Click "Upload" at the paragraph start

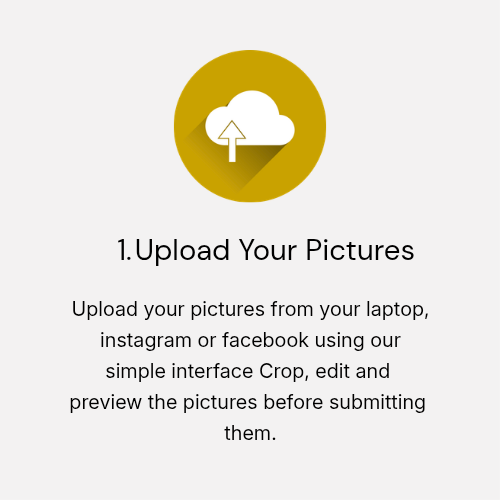pyautogui.click(x=105, y=309)
